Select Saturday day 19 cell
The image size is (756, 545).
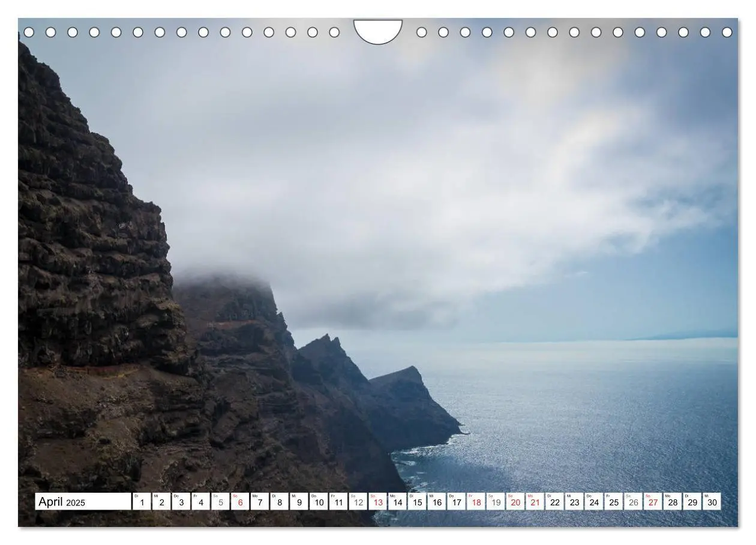coord(496,502)
